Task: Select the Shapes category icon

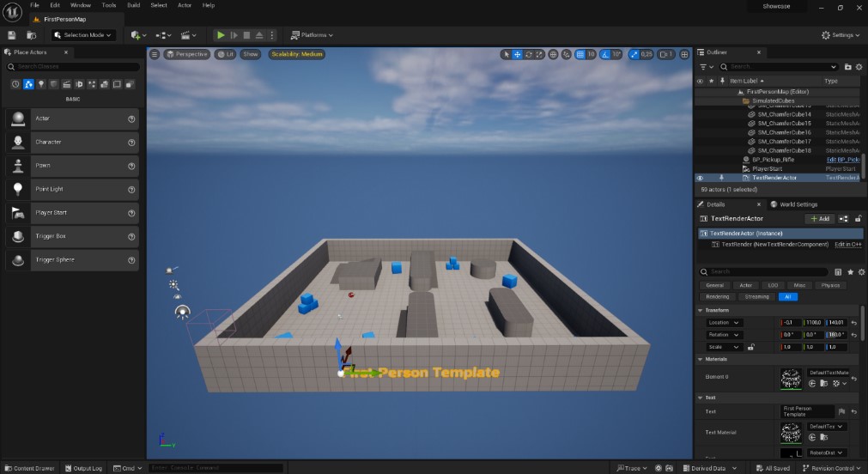Action: (54, 84)
